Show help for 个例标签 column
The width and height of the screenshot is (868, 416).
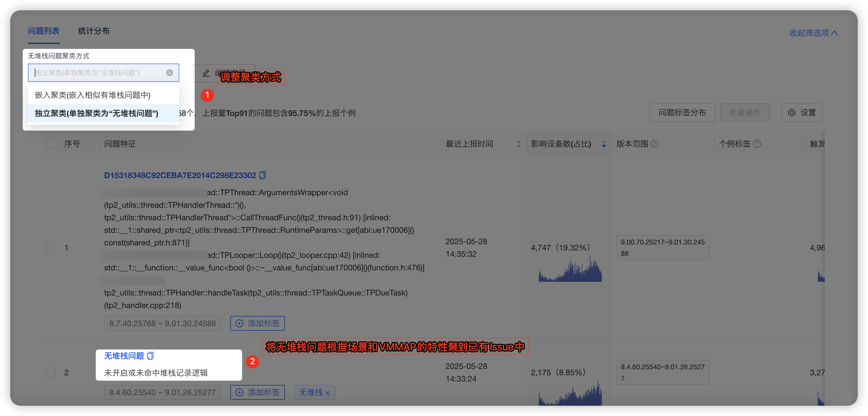click(x=757, y=144)
